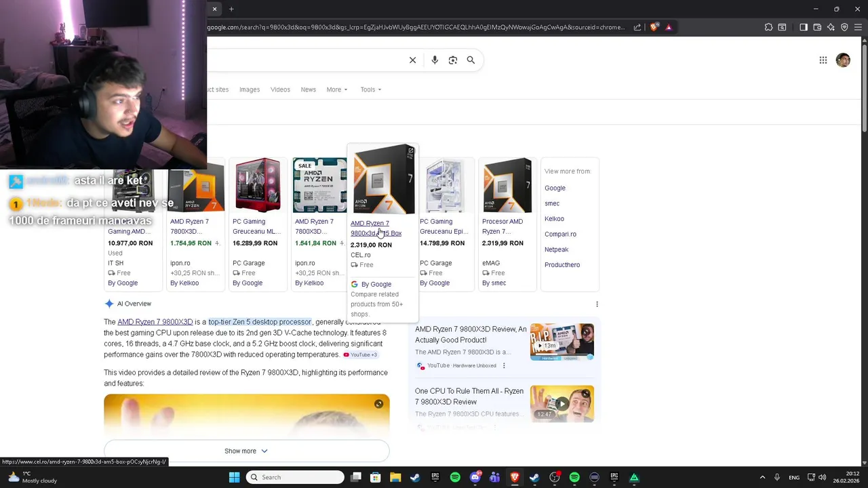Switch to the News tab
The width and height of the screenshot is (868, 488).
tap(309, 89)
